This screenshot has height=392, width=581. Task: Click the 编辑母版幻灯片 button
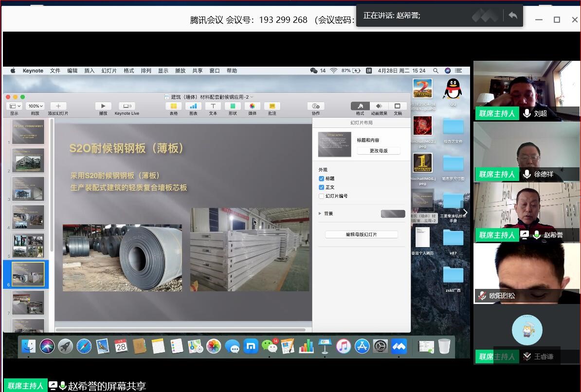[361, 234]
